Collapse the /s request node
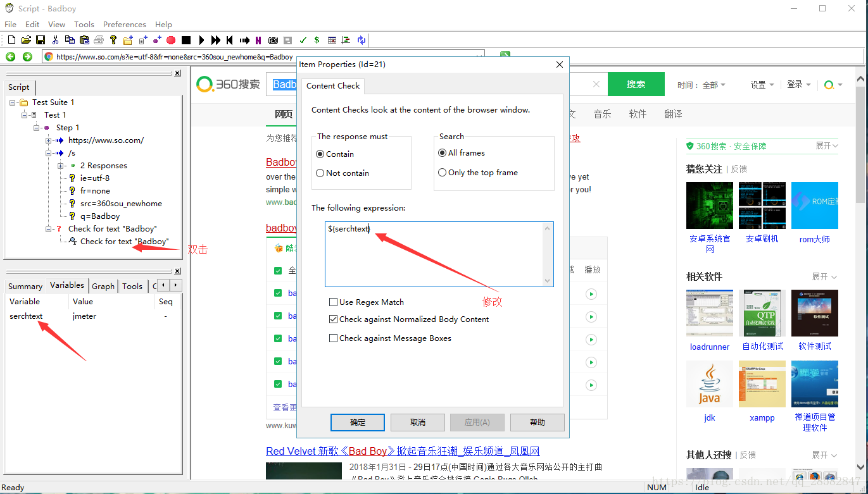The height and width of the screenshot is (494, 868). click(x=49, y=152)
